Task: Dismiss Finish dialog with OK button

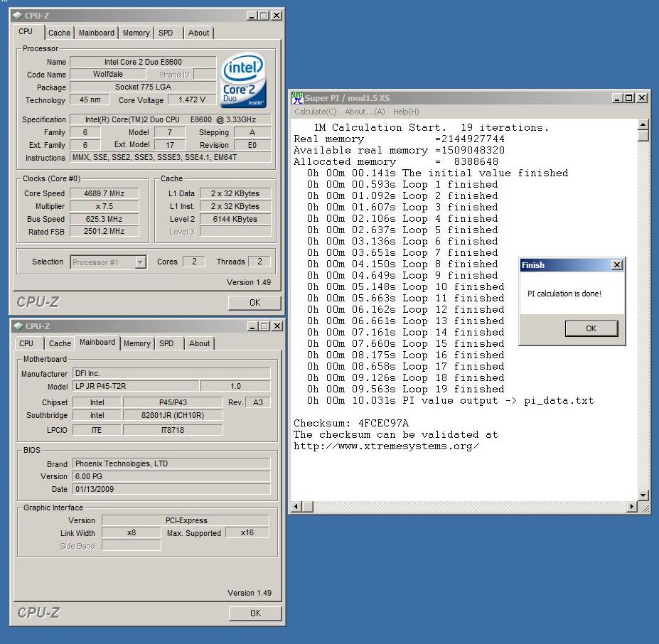Action: pos(591,328)
